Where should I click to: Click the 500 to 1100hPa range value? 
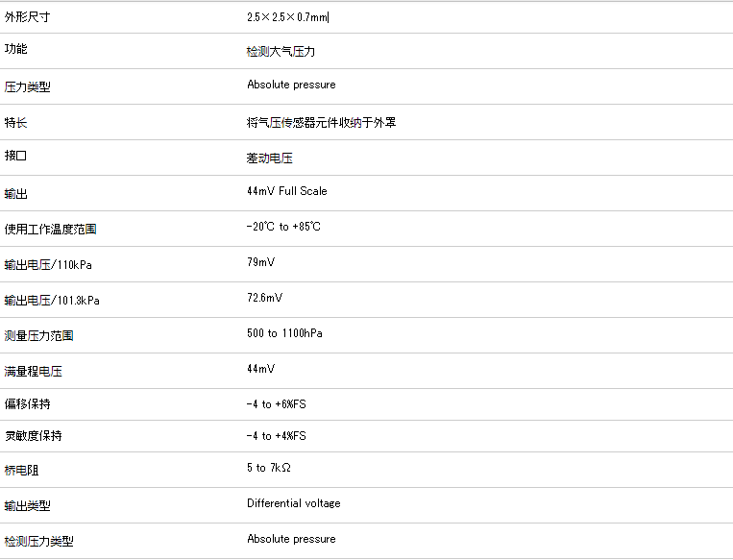tap(284, 333)
